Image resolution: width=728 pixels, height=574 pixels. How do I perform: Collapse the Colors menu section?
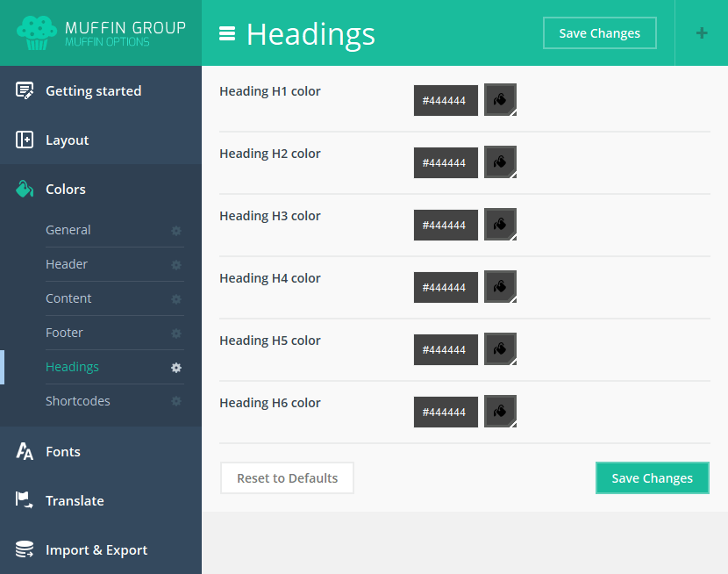[x=66, y=190]
